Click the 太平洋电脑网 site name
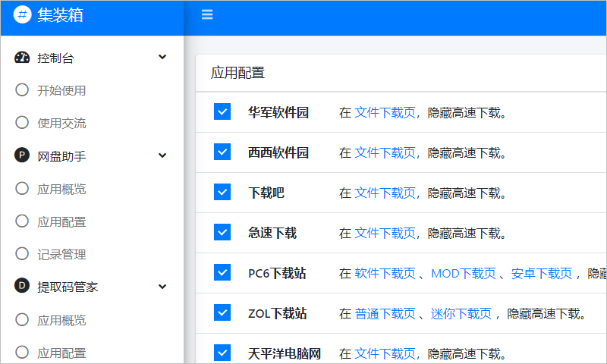This screenshot has width=607, height=364. coord(285,354)
